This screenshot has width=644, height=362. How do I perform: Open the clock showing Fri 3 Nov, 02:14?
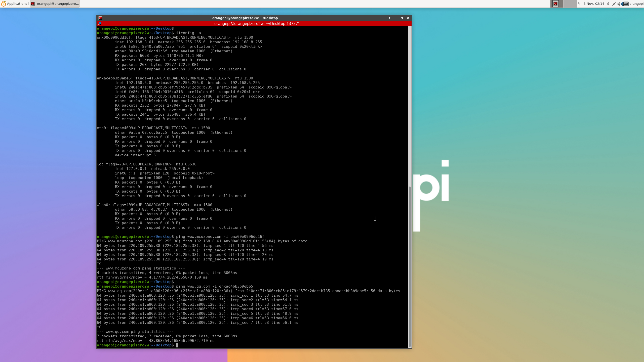(591, 4)
